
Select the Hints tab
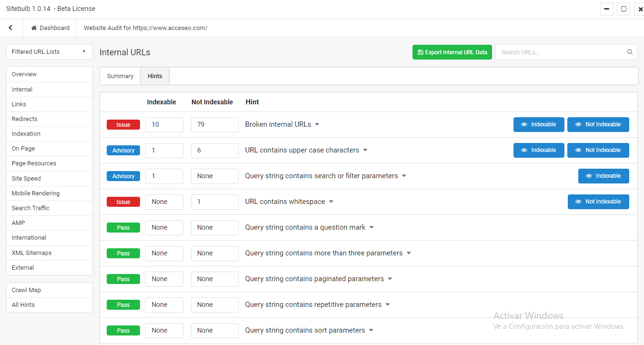click(155, 76)
